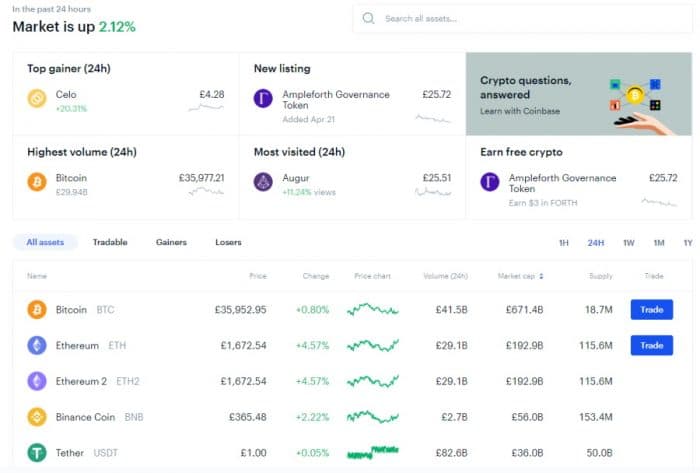Click the Bitcoin icon in asset list
The image size is (700, 473).
37,310
